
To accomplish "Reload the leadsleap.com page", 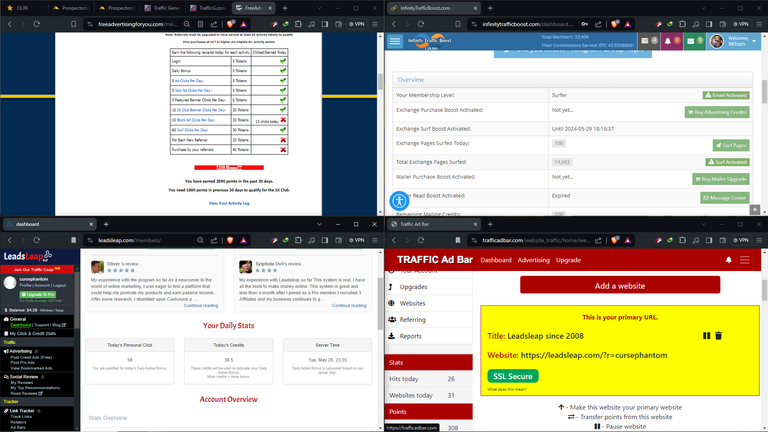I will click(x=37, y=240).
